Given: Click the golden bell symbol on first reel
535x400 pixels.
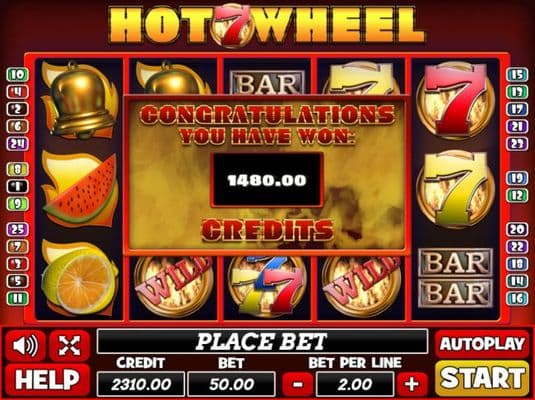Looking at the screenshot, I should pos(80,100).
